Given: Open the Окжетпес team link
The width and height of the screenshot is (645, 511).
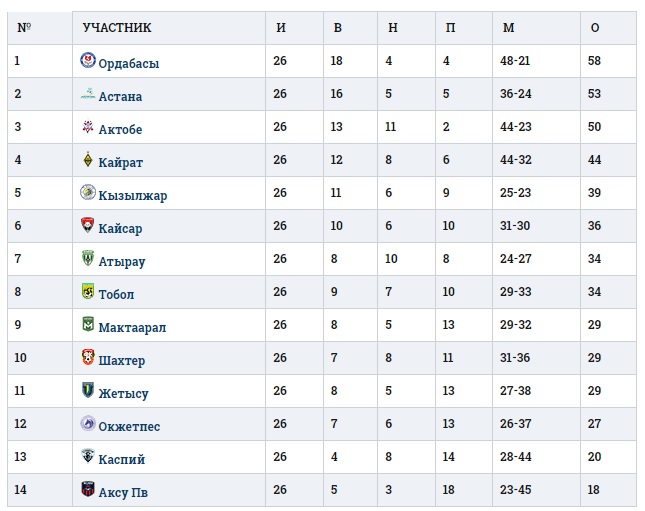Looking at the screenshot, I should point(129,426).
